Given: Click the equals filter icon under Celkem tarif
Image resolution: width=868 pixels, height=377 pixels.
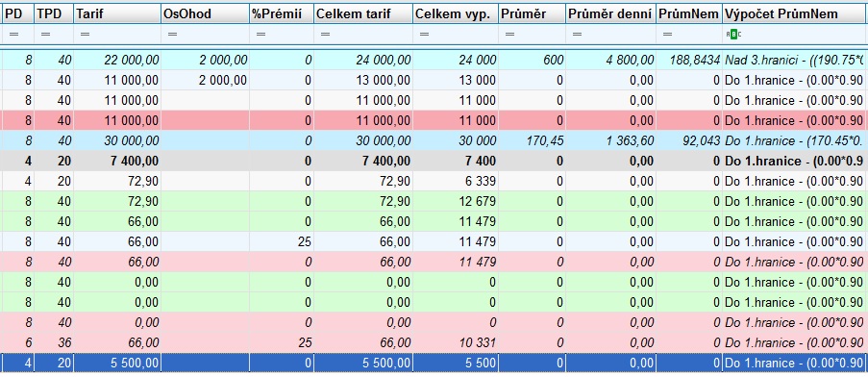Looking at the screenshot, I should tap(325, 35).
